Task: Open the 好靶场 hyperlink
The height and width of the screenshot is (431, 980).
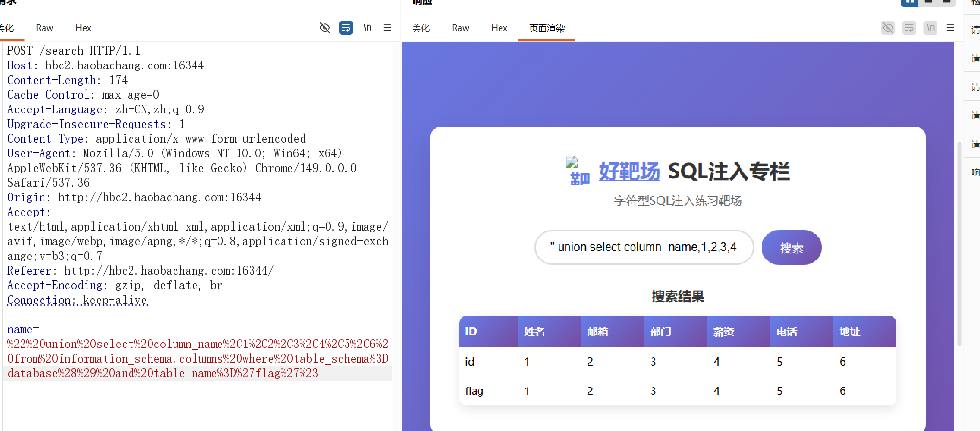Action: pos(630,172)
